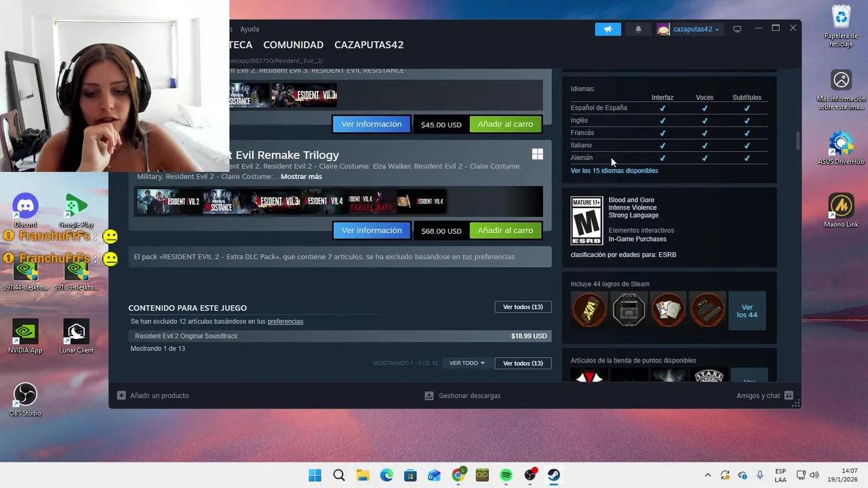Open Microsoft Store from the taskbar
Image resolution: width=868 pixels, height=488 pixels.
[410, 475]
